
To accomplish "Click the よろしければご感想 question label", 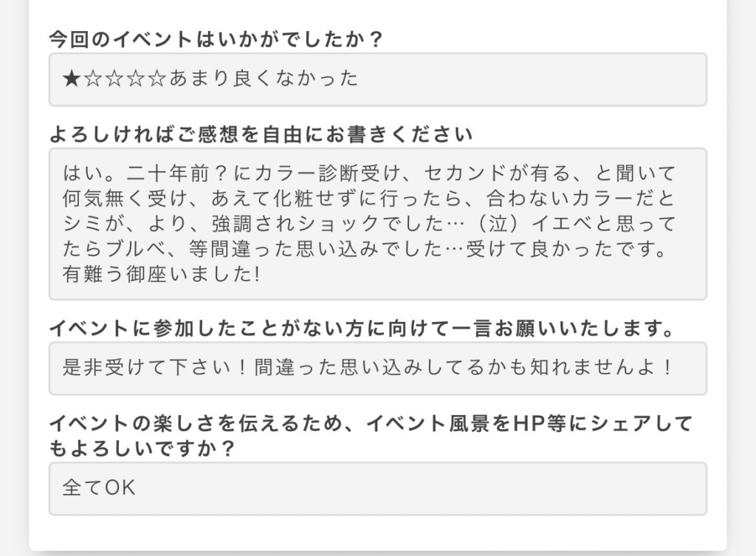I will (261, 134).
